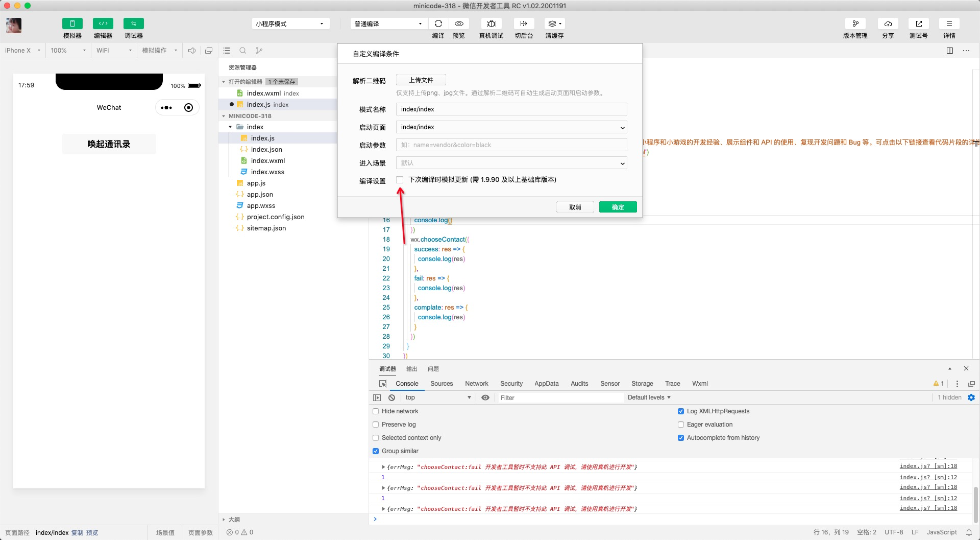Viewport: 980px width, 540px height.
Task: Check the Hide network option
Action: click(x=376, y=411)
